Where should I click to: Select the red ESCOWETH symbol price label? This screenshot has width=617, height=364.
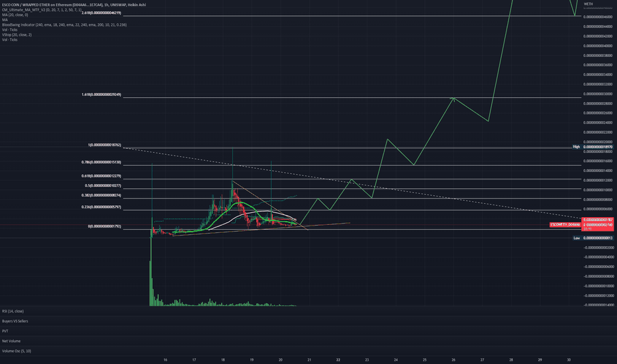[x=565, y=225]
